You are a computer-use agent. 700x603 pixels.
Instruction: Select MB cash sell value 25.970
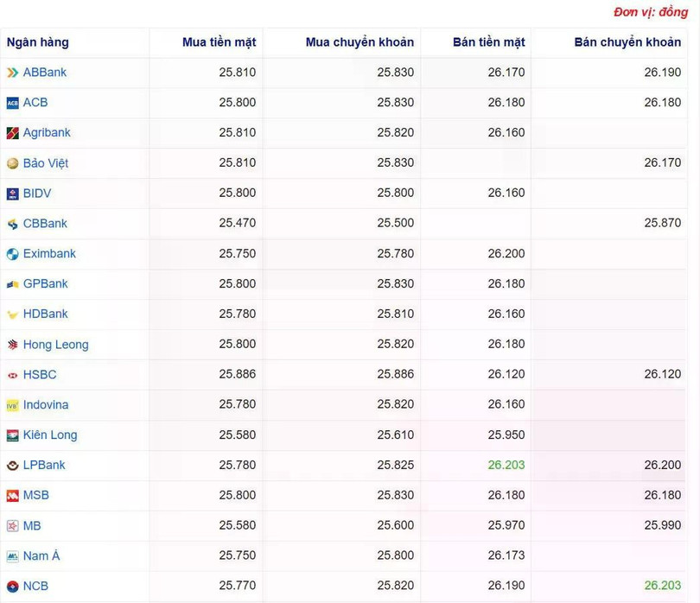(506, 525)
